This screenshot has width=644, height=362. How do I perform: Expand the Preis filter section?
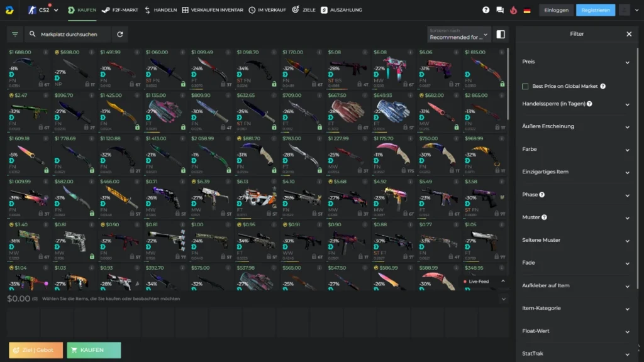coord(576,61)
